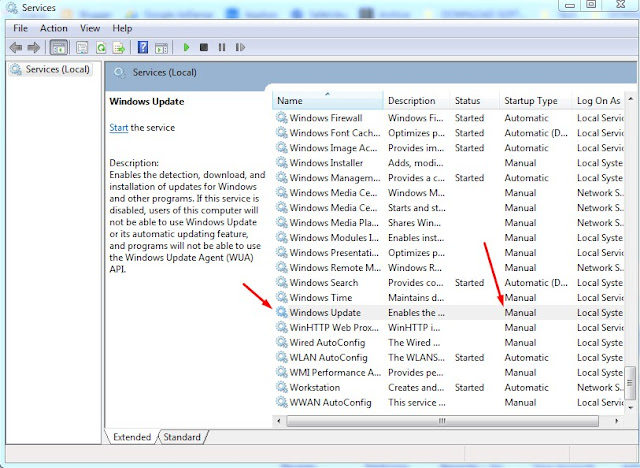This screenshot has width=640, height=468.
Task: Click "This service ..." description of WWAN AutoConfig
Action: coord(417,402)
